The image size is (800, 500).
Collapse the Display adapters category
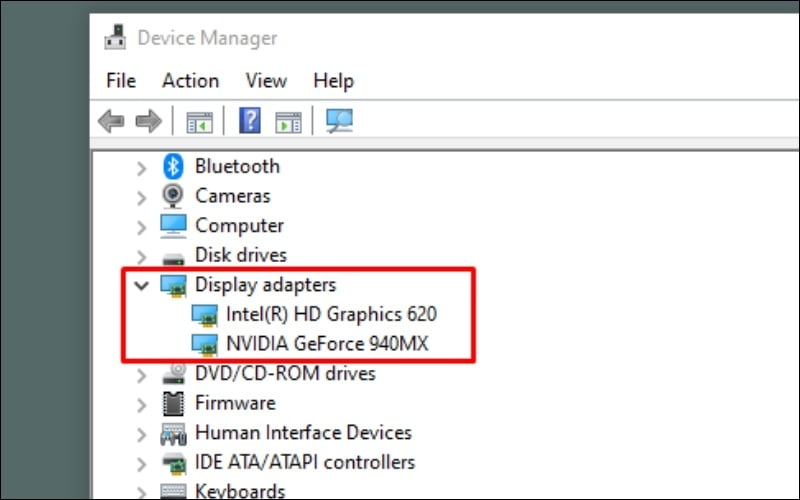141,285
